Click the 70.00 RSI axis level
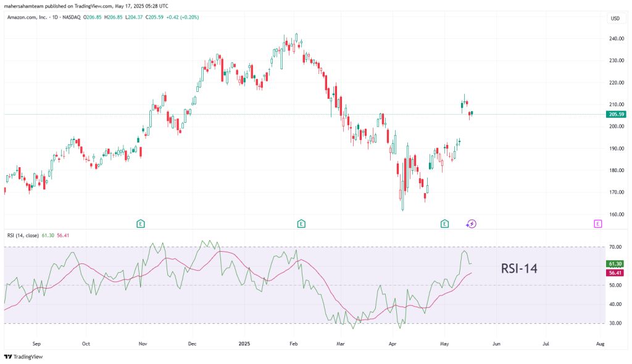 (615, 247)
